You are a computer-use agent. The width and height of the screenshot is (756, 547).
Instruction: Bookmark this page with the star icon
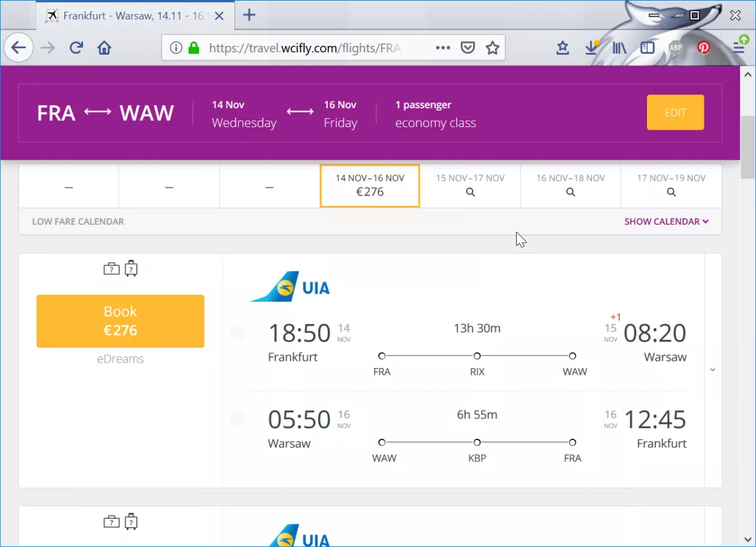pos(493,48)
